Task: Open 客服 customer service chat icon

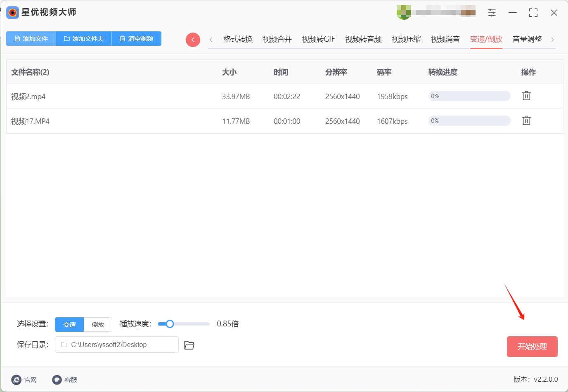Action: pos(57,380)
